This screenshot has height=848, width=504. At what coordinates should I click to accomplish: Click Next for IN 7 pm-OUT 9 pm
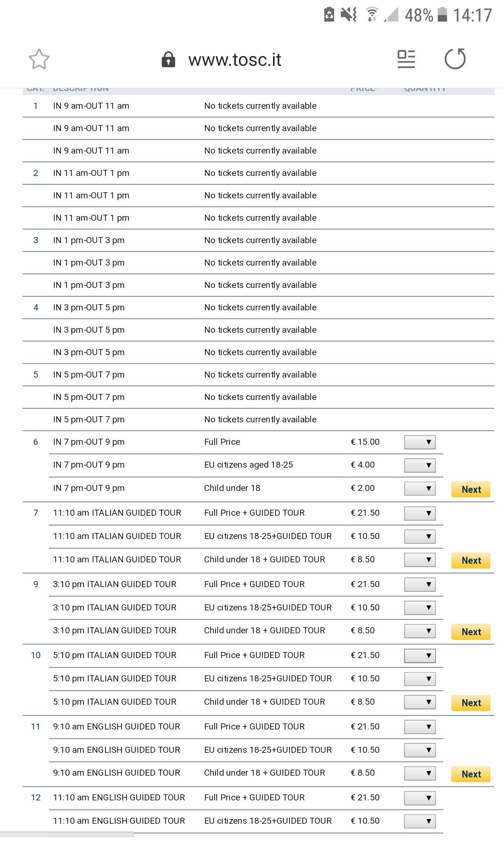[x=471, y=490]
